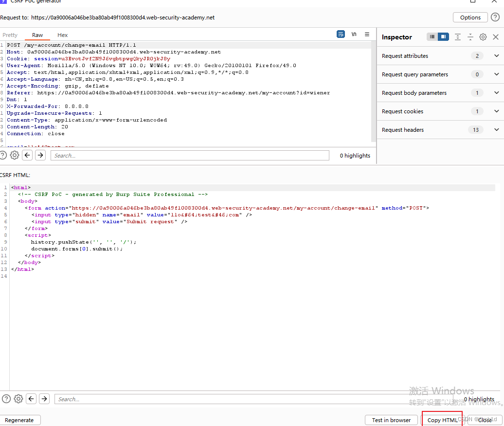504x426 pixels.
Task: Open CSRF HTML search help icon
Action: click(x=6, y=399)
